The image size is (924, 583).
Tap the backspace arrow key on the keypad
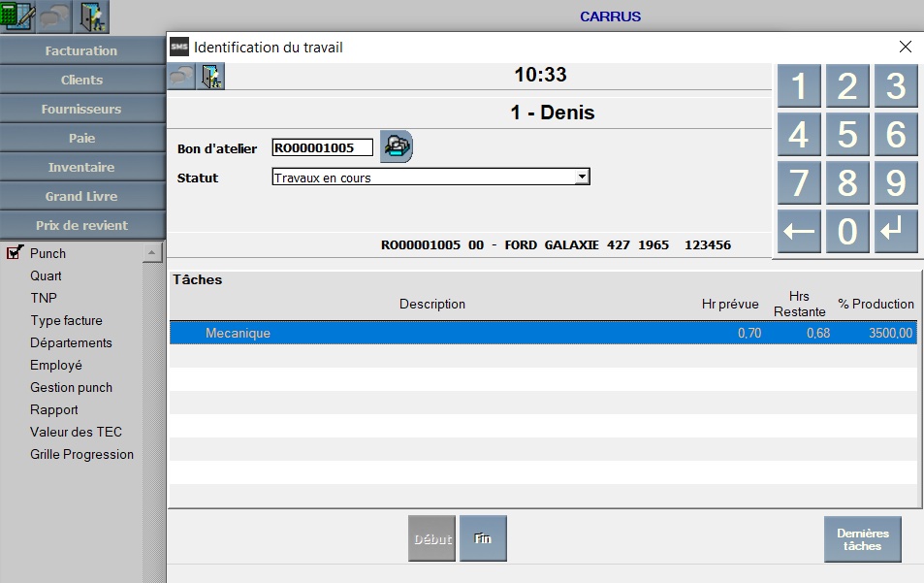pyautogui.click(x=799, y=231)
